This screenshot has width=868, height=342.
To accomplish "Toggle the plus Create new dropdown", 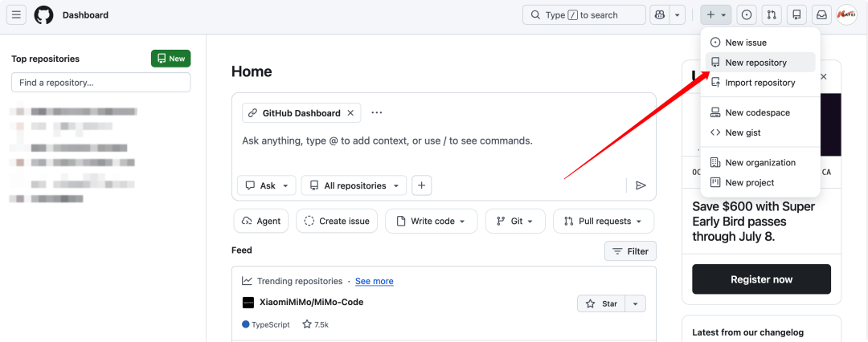I will tap(716, 15).
